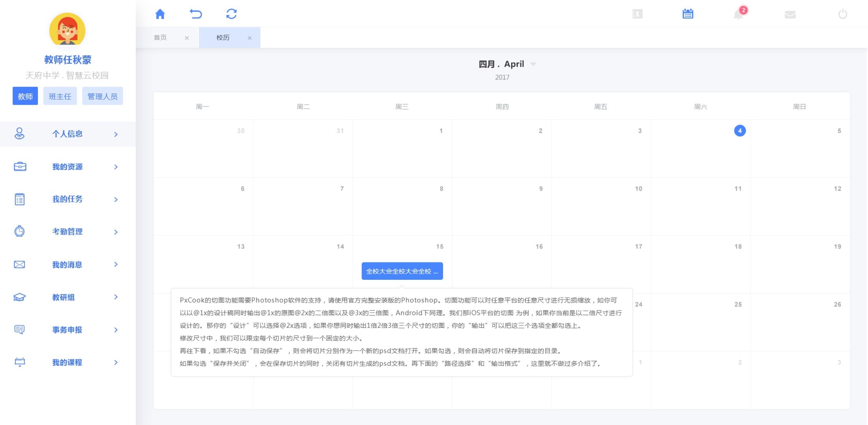
Task: Close the 首页 tab
Action: [x=187, y=38]
